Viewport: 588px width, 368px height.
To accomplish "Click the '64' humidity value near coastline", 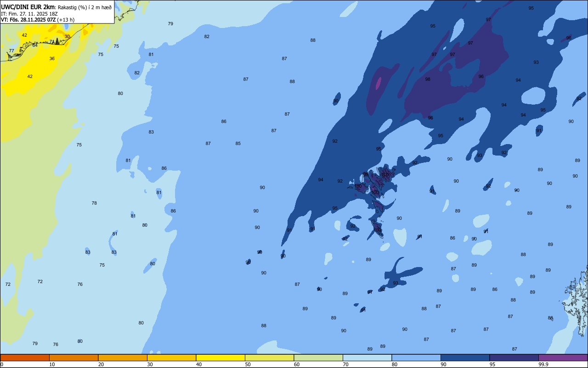I will [x=35, y=45].
